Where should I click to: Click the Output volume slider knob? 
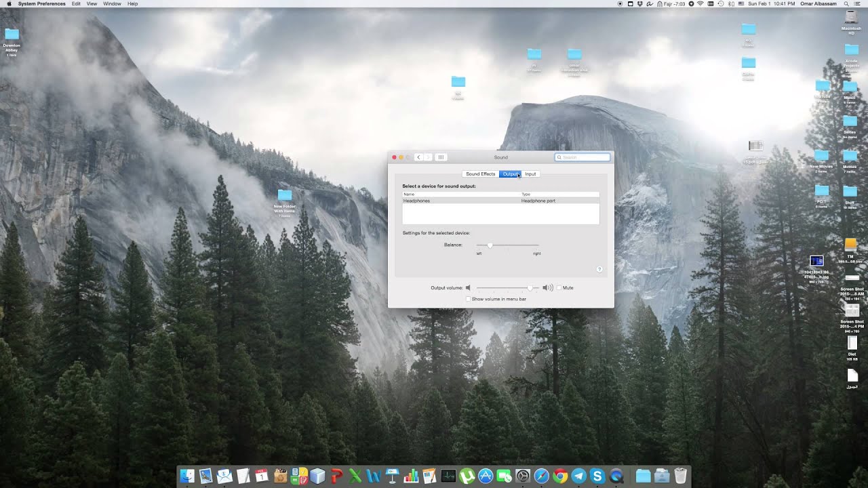tap(530, 288)
